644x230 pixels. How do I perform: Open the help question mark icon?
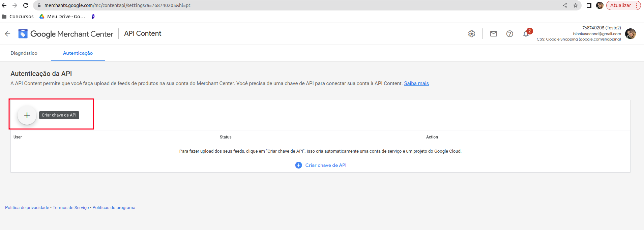click(x=510, y=34)
